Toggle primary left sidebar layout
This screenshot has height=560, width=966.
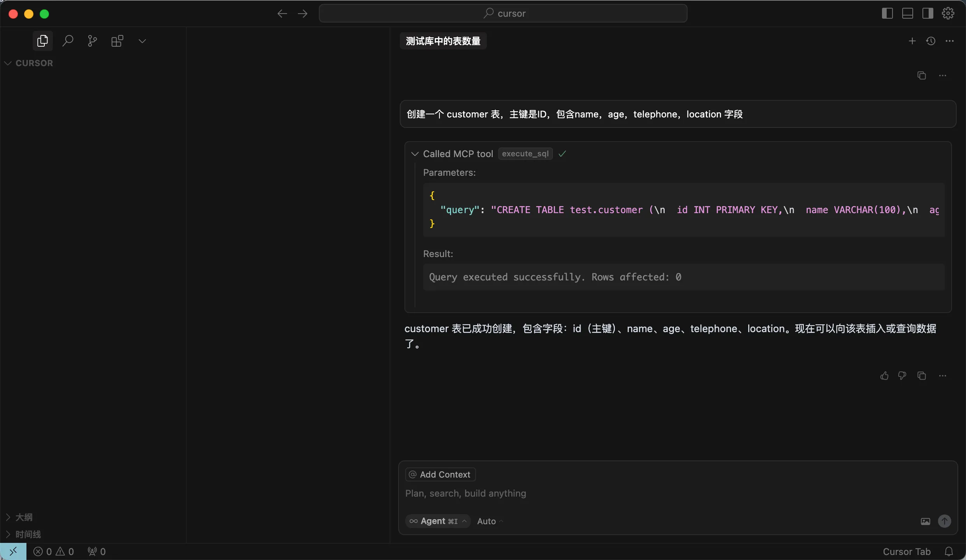(887, 14)
